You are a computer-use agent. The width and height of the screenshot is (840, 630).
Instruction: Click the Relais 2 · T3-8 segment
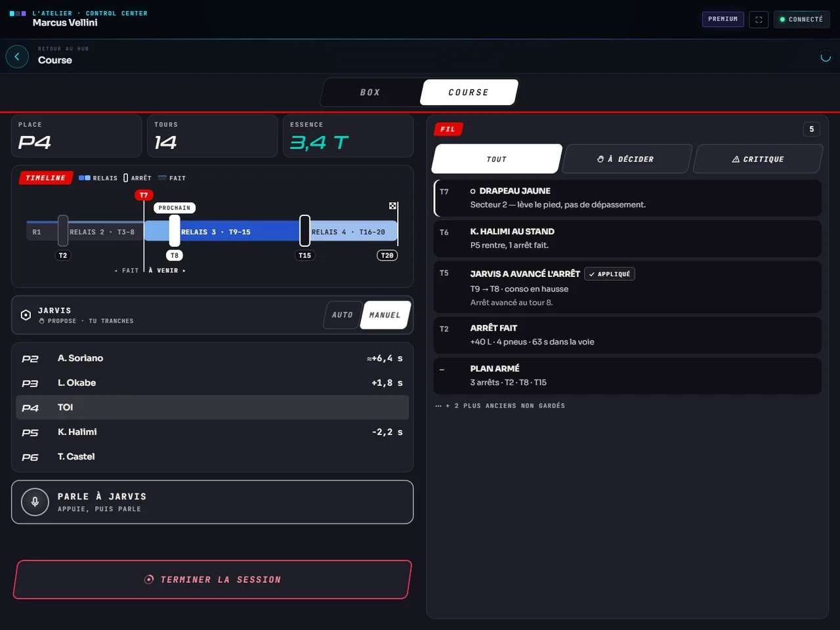106,232
